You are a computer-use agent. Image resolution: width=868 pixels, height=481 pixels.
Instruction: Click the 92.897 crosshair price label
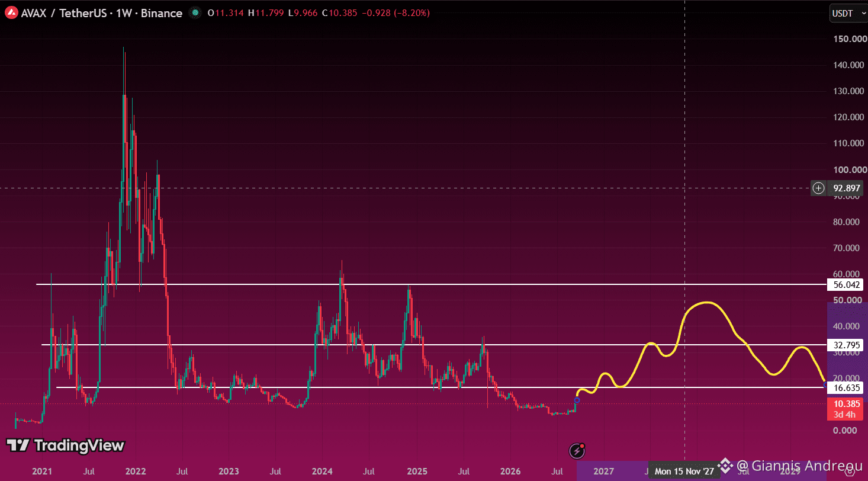[x=844, y=188]
